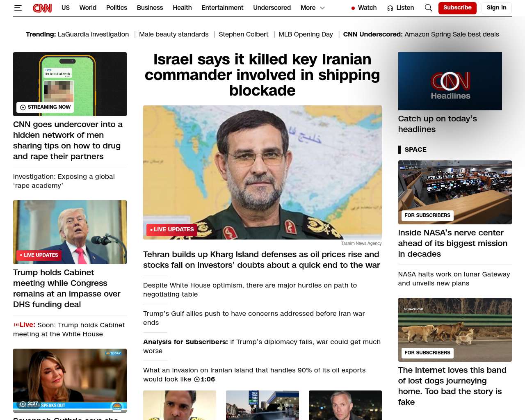Click the CNN logo
Screen dimensions: 525x420
click(42, 8)
